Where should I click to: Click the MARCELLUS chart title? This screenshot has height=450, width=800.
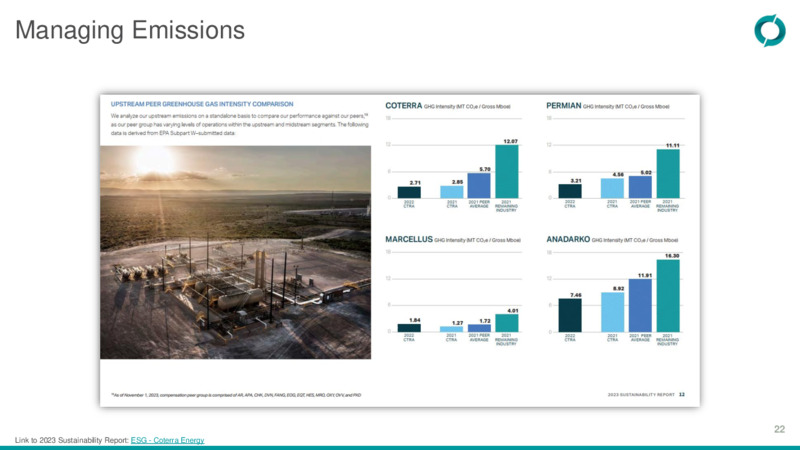409,239
